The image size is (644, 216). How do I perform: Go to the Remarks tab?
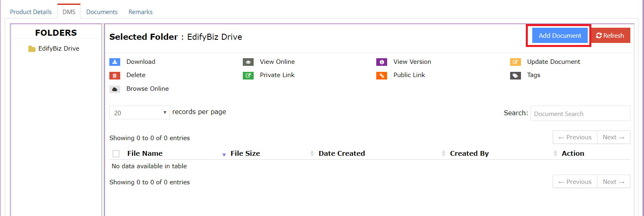coord(140,12)
